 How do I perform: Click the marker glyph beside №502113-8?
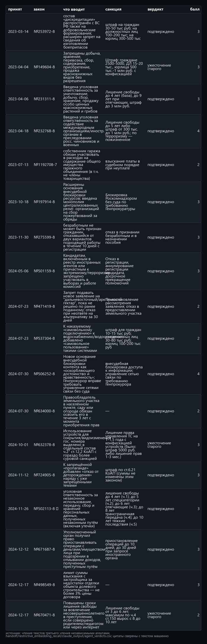click(57, 509)
